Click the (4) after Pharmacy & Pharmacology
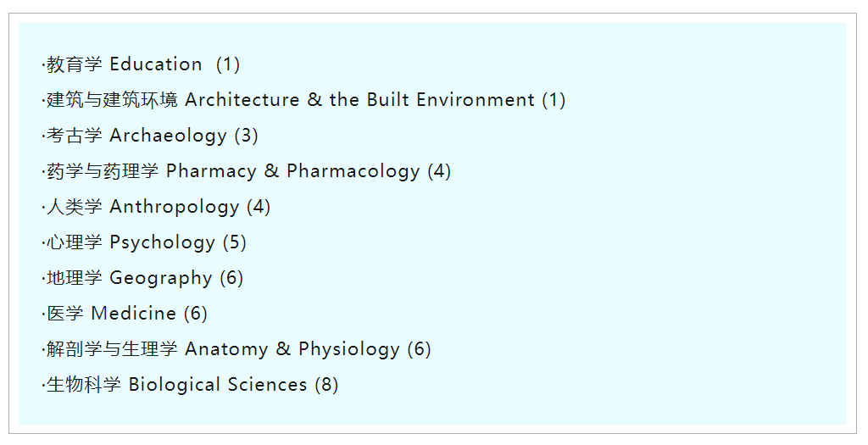The width and height of the screenshot is (868, 445). (x=439, y=171)
